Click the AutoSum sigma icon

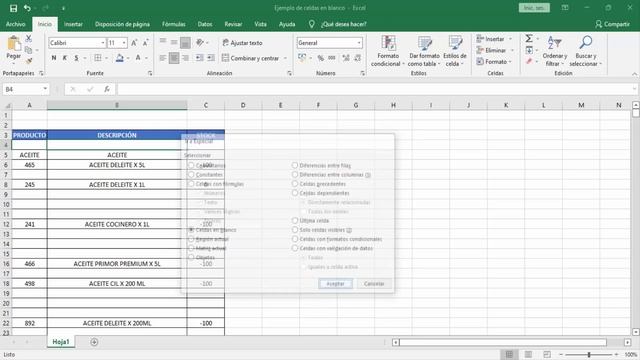[x=529, y=38]
